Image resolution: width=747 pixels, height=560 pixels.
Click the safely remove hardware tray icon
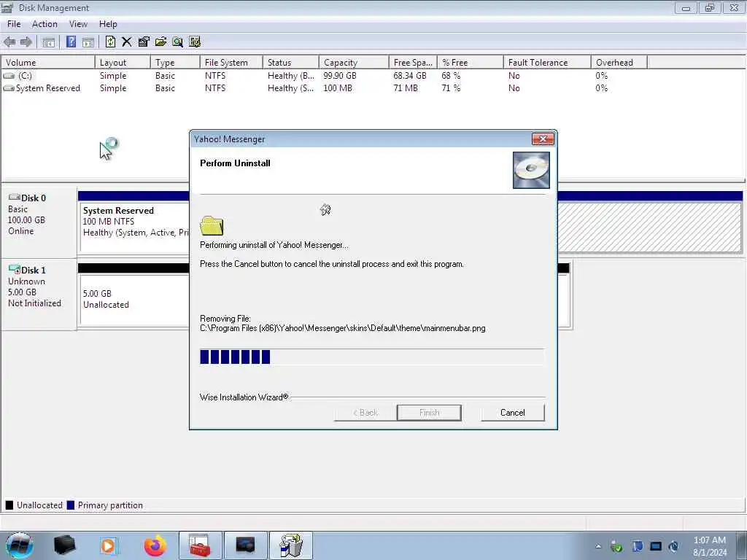(616, 546)
